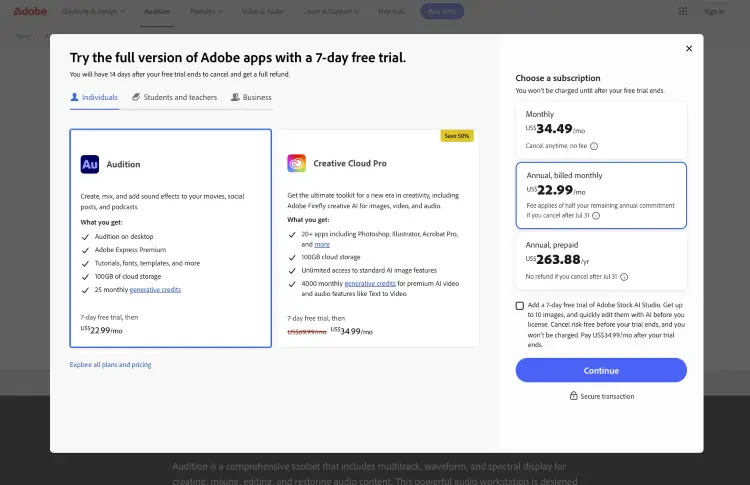
Task: Click the Save 50% badge
Action: (x=456, y=136)
